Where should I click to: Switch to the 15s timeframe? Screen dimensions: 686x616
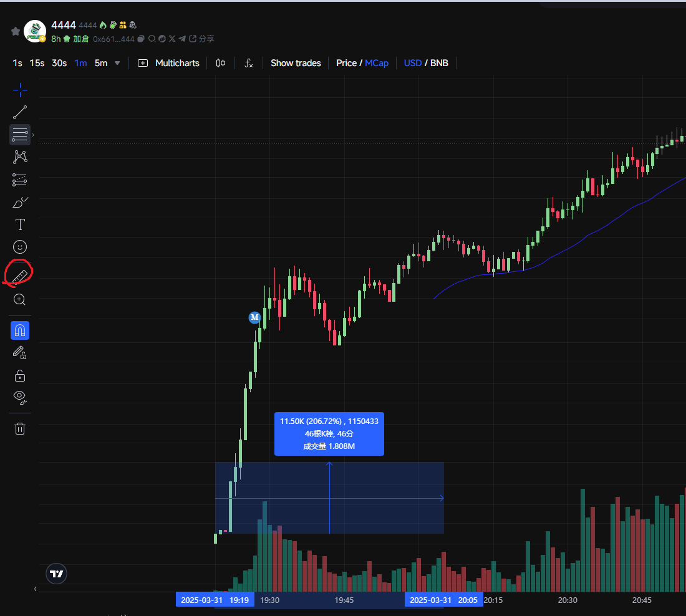click(x=37, y=63)
